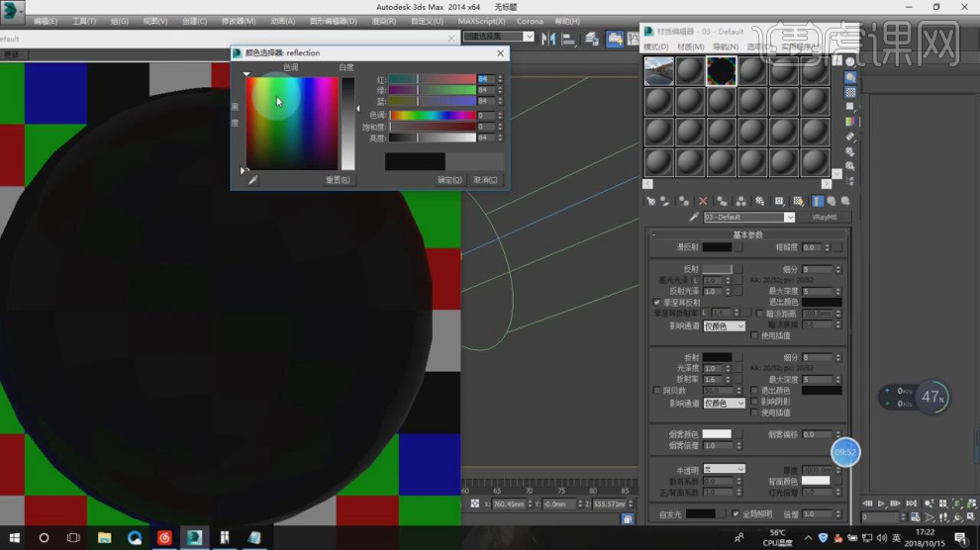Image resolution: width=980 pixels, height=550 pixels.
Task: Click Assign Material to Selection icon
Action: [x=684, y=201]
